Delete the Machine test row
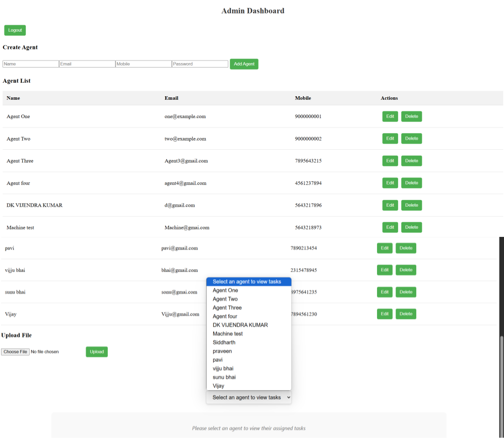The height and width of the screenshot is (438, 504). tap(411, 227)
